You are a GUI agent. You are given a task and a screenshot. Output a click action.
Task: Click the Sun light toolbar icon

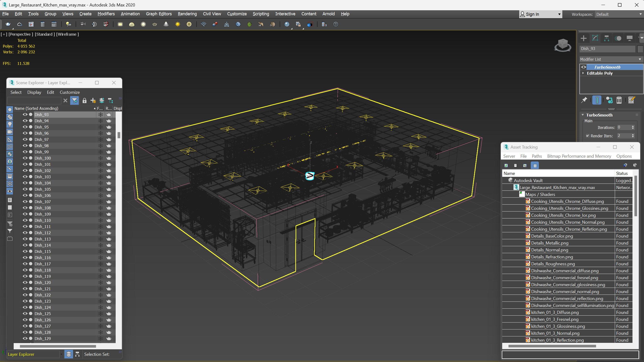coord(177,24)
